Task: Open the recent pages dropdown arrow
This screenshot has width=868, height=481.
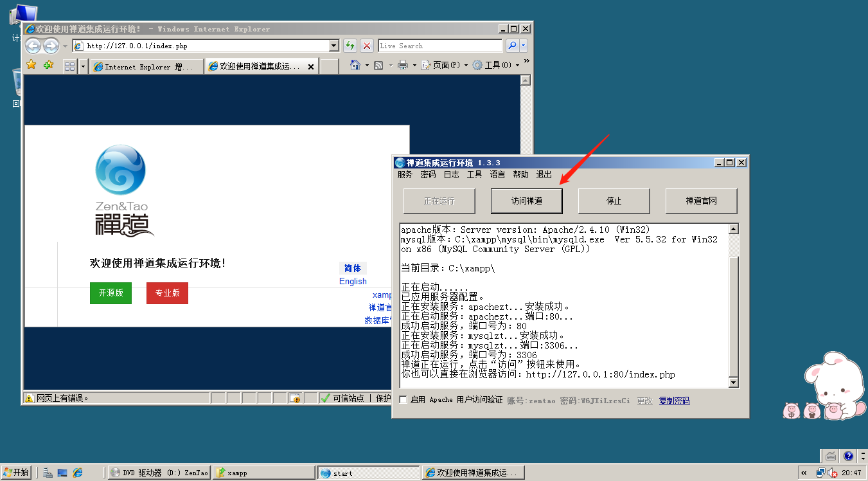Action: point(65,46)
